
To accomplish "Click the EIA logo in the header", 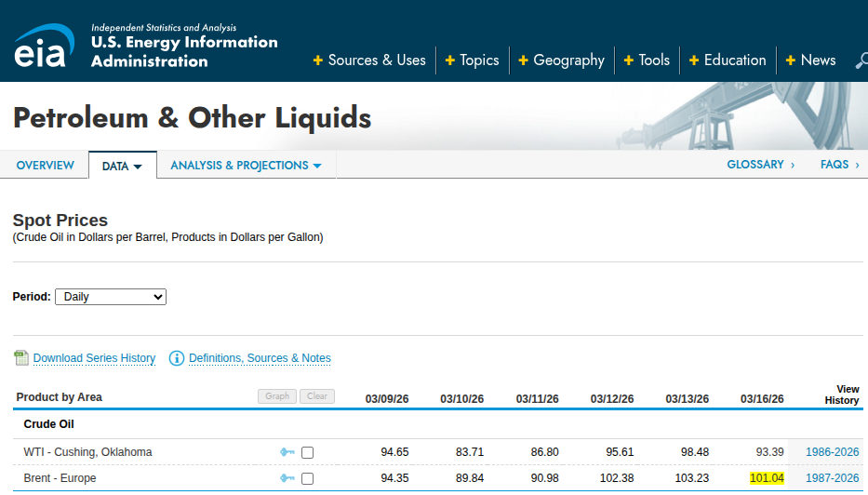I will pyautogui.click(x=45, y=46).
